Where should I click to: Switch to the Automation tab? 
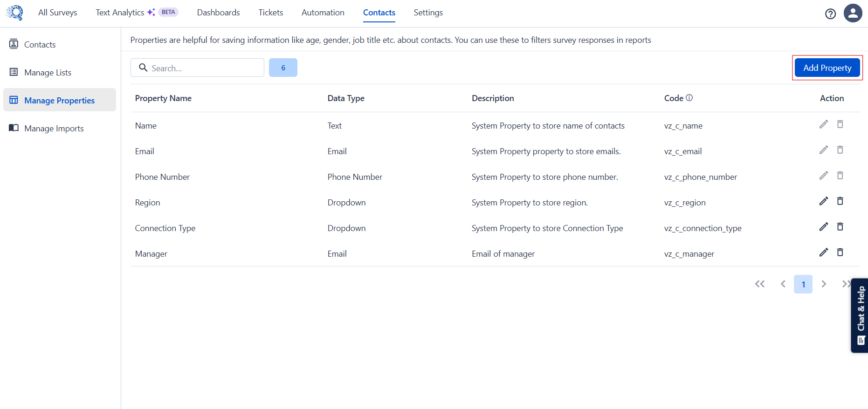click(323, 13)
